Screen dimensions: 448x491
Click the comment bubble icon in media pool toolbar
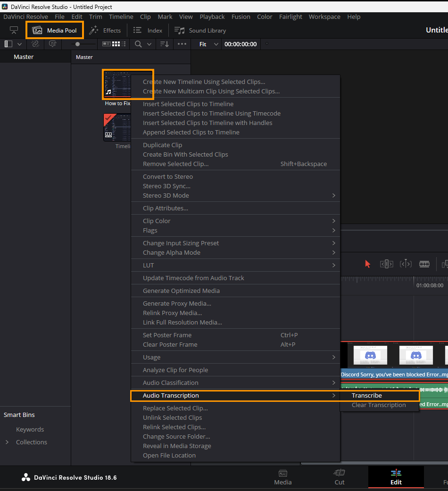point(53,44)
